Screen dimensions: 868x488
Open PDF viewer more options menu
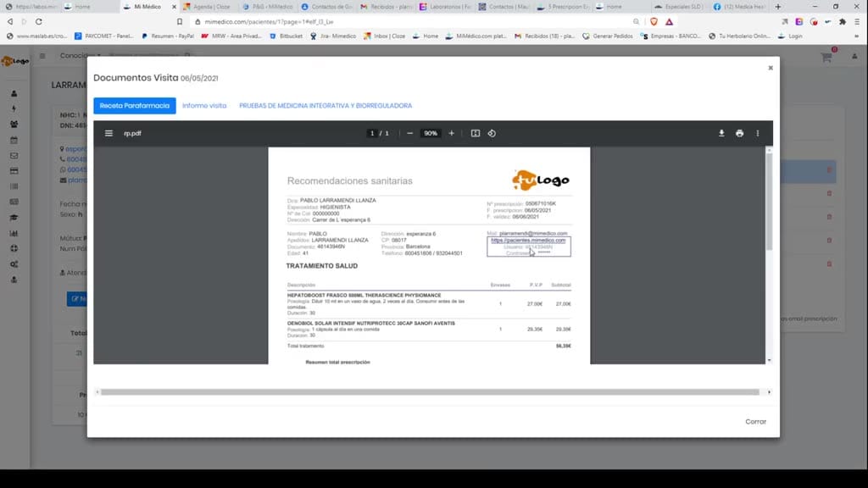click(758, 133)
